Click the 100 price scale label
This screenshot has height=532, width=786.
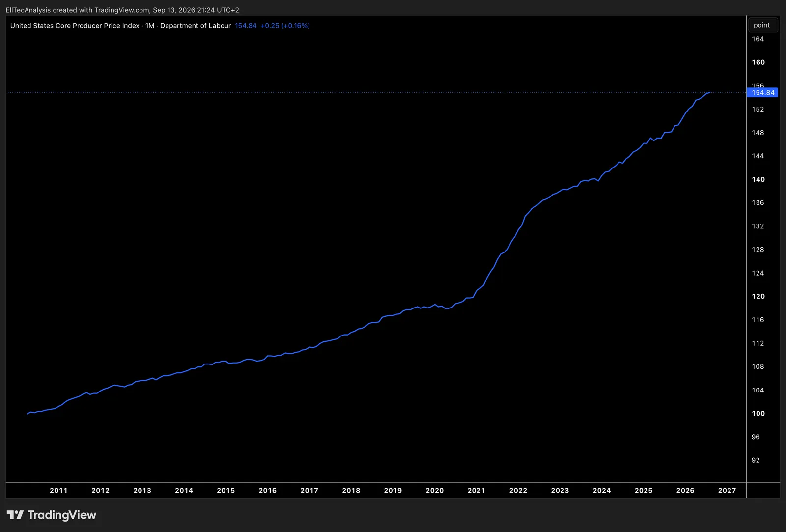[x=758, y=413]
